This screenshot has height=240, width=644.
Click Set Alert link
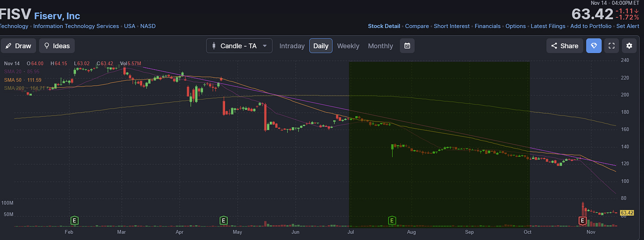pos(629,26)
